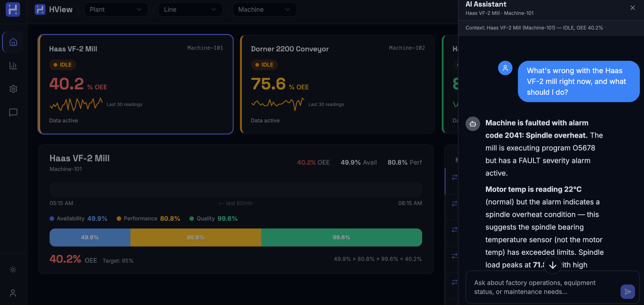
Task: Click the '05:15 AM' timeline start label
Action: coord(61,203)
